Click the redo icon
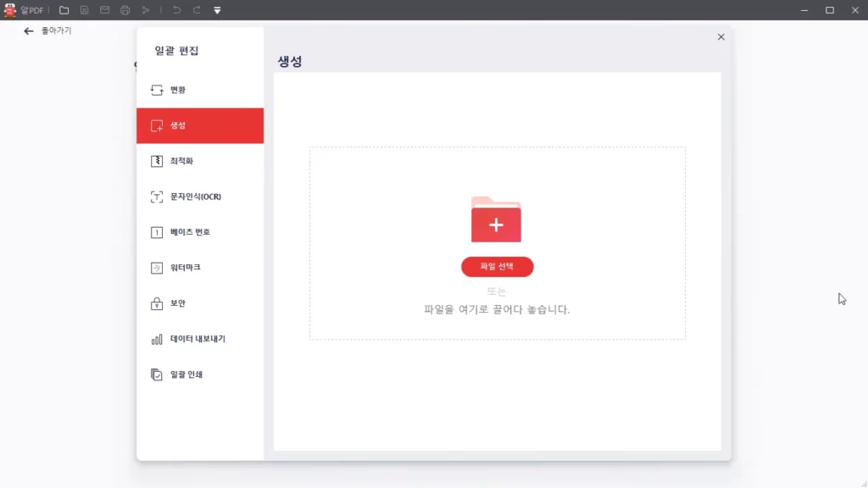The image size is (868, 488). tap(197, 10)
